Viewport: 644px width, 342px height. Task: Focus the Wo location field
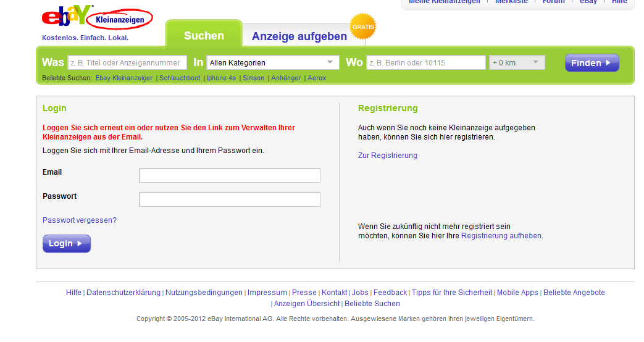[x=426, y=63]
